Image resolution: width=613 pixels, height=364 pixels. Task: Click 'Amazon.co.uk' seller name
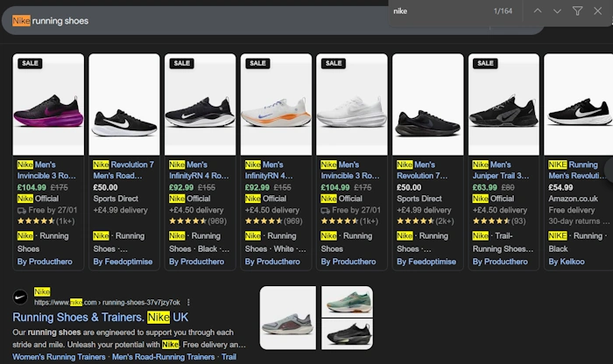(x=573, y=199)
